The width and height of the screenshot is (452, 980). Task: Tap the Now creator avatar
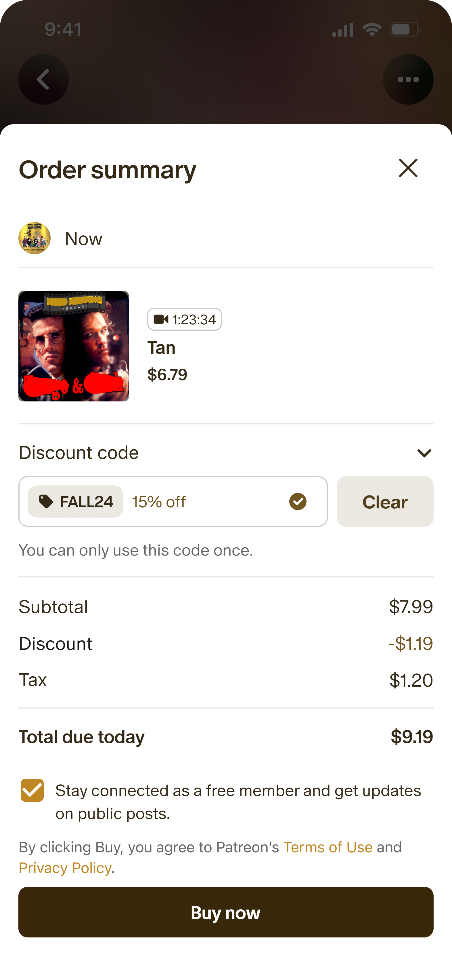pyautogui.click(x=35, y=238)
